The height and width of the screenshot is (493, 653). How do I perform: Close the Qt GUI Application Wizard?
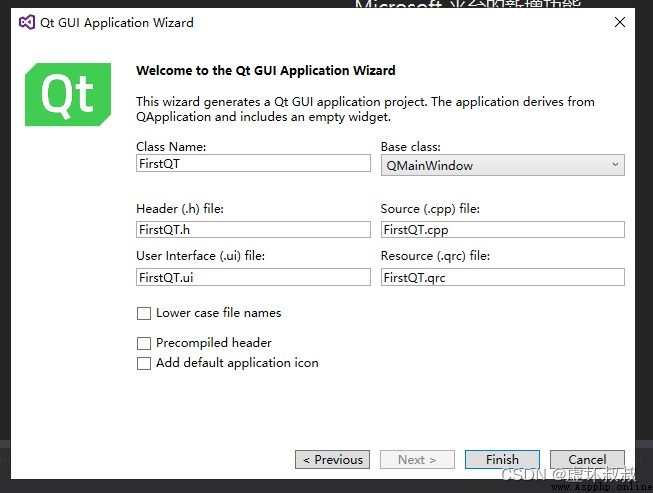[620, 22]
